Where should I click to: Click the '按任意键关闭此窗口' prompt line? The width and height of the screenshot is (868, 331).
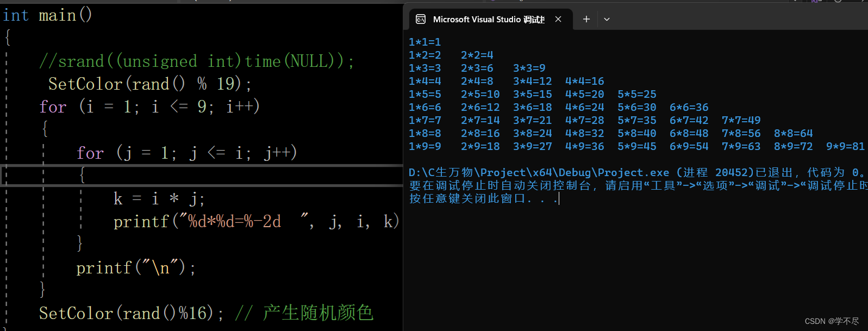[x=484, y=198]
